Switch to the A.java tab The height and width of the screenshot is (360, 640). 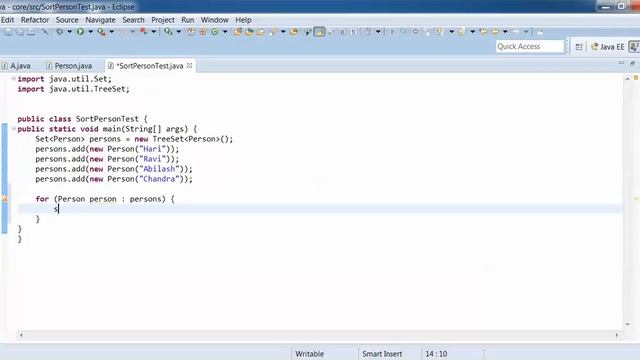click(x=16, y=66)
